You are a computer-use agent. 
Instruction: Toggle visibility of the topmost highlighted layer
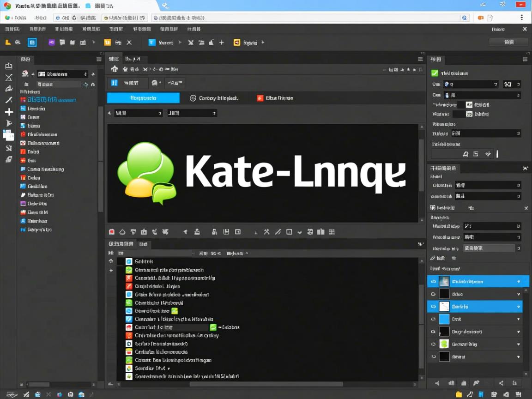(433, 281)
